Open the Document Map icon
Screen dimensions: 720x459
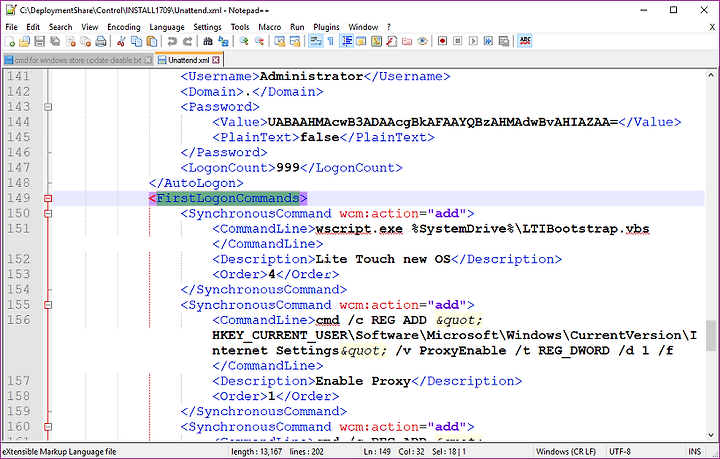377,41
